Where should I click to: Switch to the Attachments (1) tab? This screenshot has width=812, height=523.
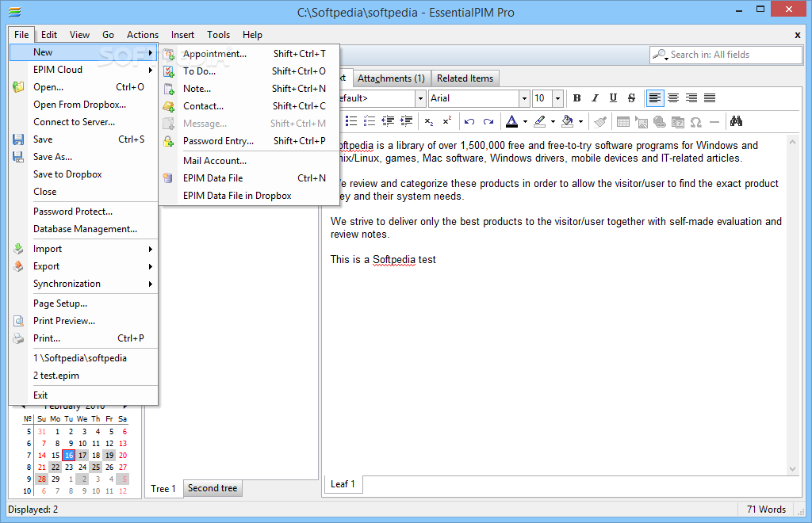point(391,78)
